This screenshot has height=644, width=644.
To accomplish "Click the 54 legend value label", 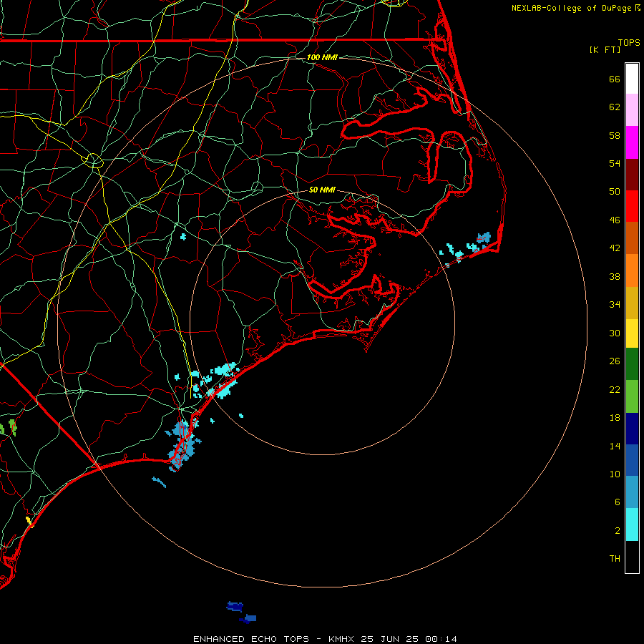I will pos(615,163).
